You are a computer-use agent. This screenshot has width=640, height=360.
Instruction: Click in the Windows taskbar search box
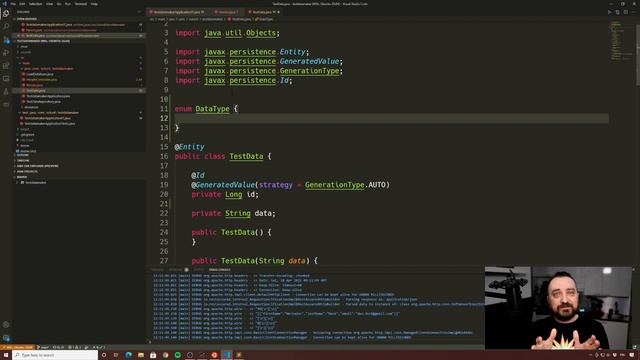point(56,355)
